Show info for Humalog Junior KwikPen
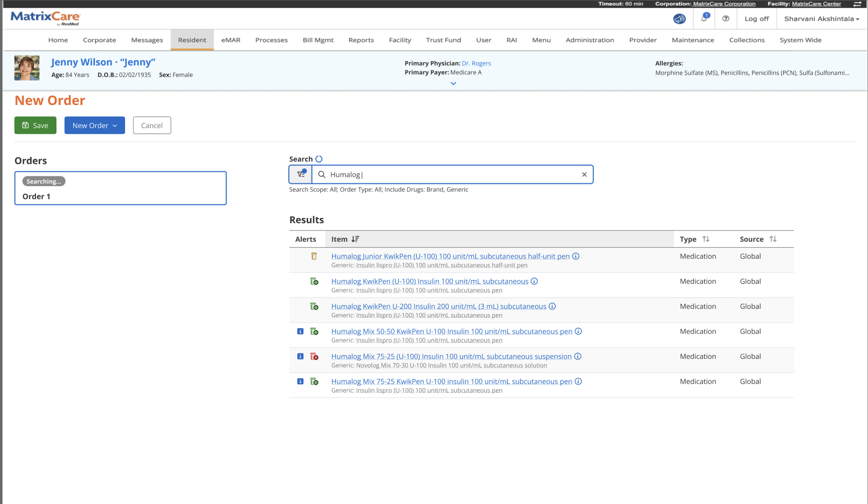The image size is (868, 504). [x=576, y=256]
